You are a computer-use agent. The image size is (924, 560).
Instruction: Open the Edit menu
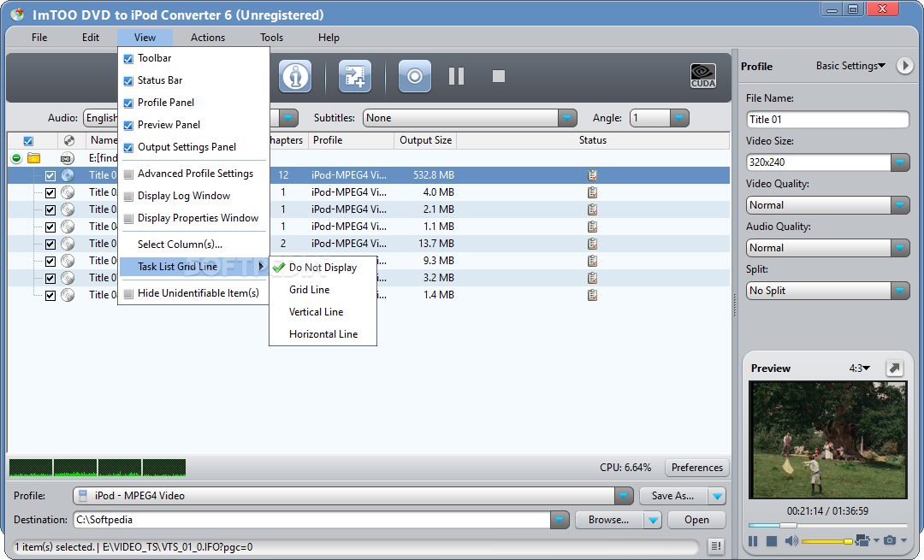(90, 37)
